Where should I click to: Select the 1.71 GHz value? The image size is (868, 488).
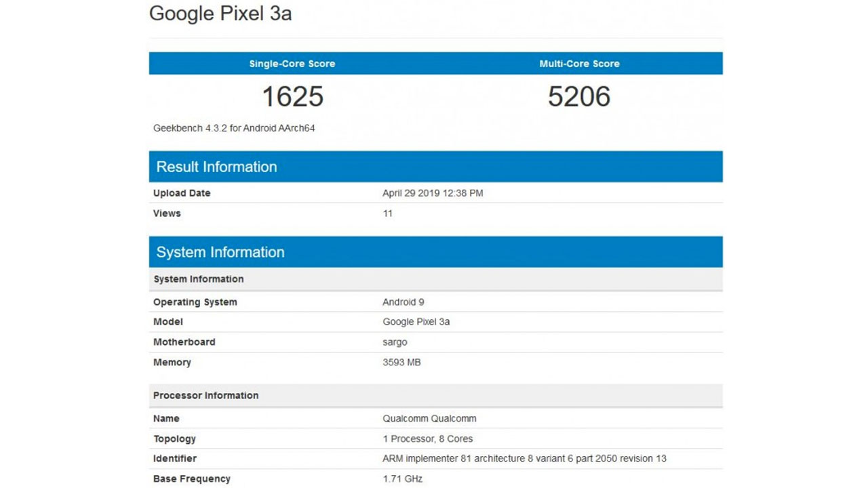point(403,479)
